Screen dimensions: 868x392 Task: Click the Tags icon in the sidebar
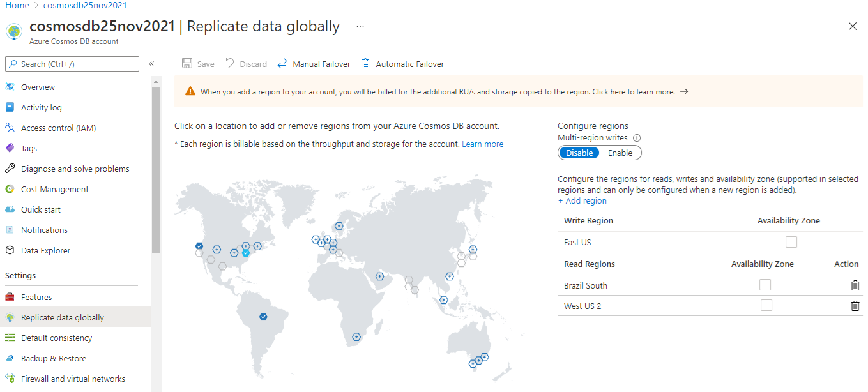point(10,148)
